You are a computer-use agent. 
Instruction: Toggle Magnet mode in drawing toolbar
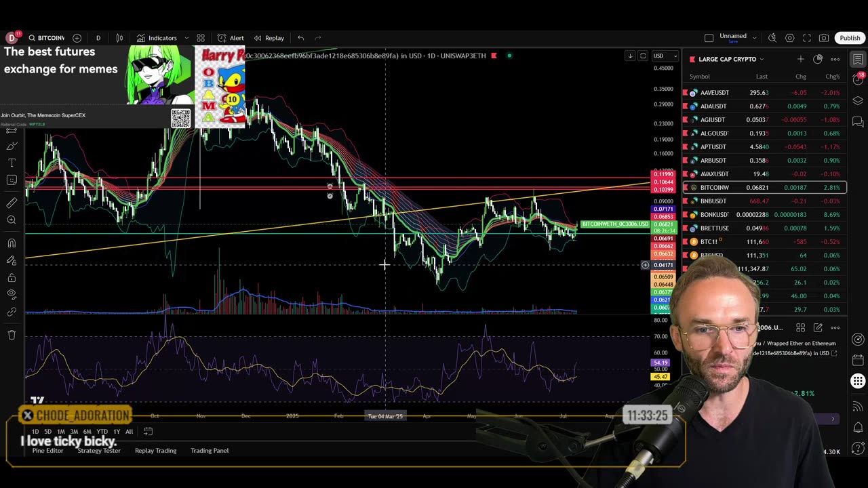point(12,243)
